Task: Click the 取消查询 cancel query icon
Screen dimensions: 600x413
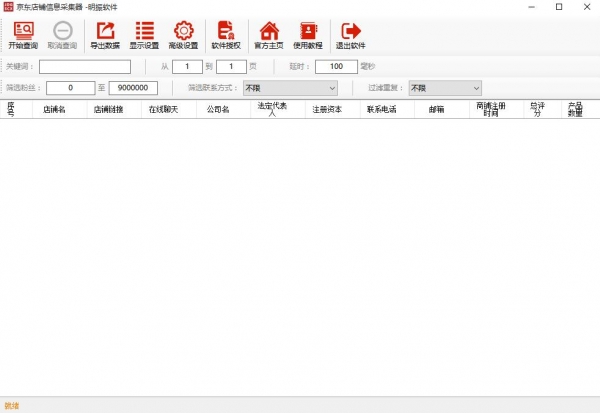Action: pos(62,35)
